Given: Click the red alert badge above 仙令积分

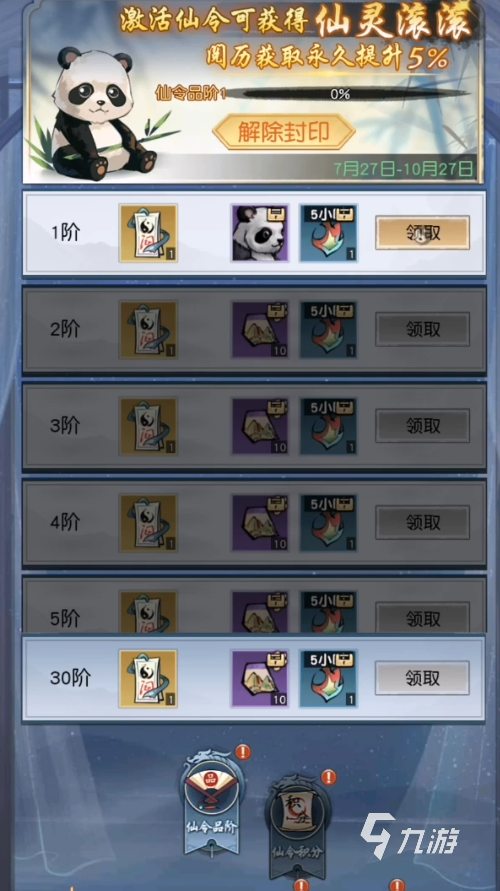Looking at the screenshot, I should coord(328,777).
